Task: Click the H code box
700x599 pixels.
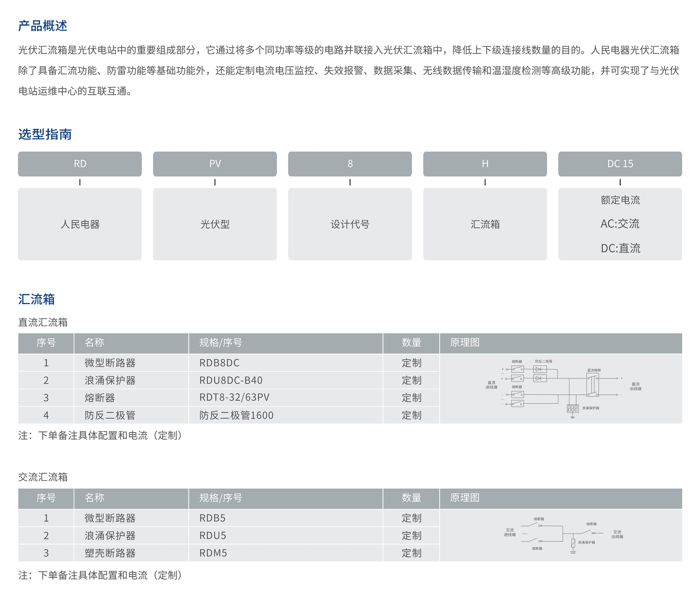Action: click(x=485, y=164)
